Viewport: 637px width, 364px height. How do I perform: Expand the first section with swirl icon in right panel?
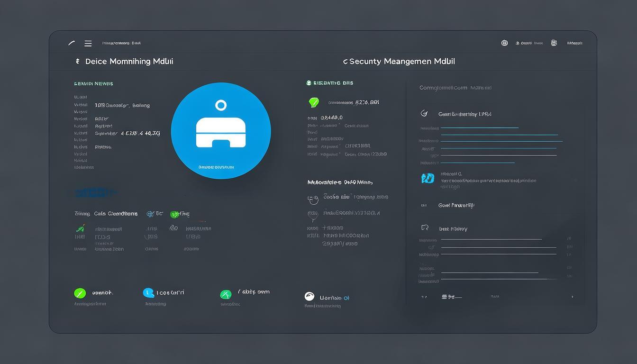424,114
